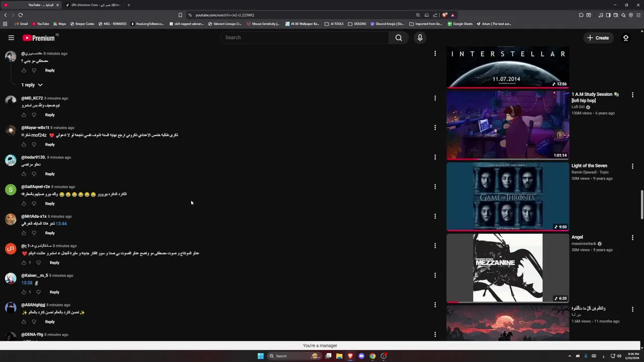This screenshot has height=362, width=644.
Task: Like the comment by @Mayar-w8o1t
Action: [x=24, y=145]
